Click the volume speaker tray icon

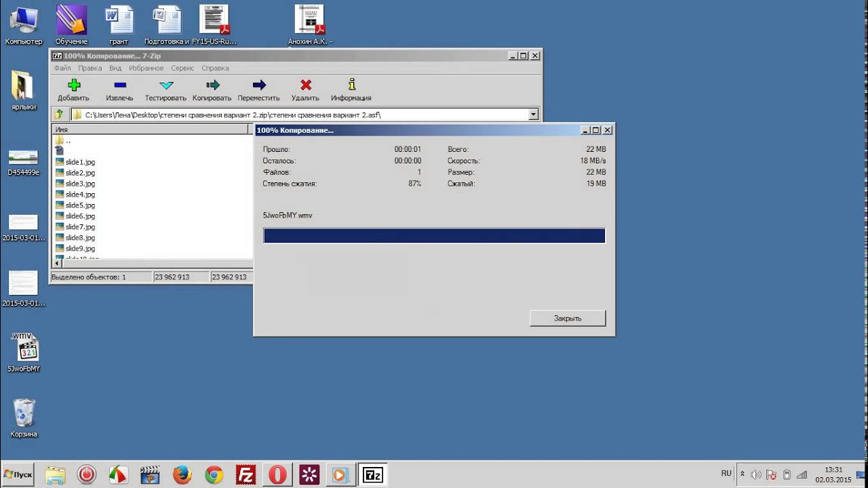point(755,474)
